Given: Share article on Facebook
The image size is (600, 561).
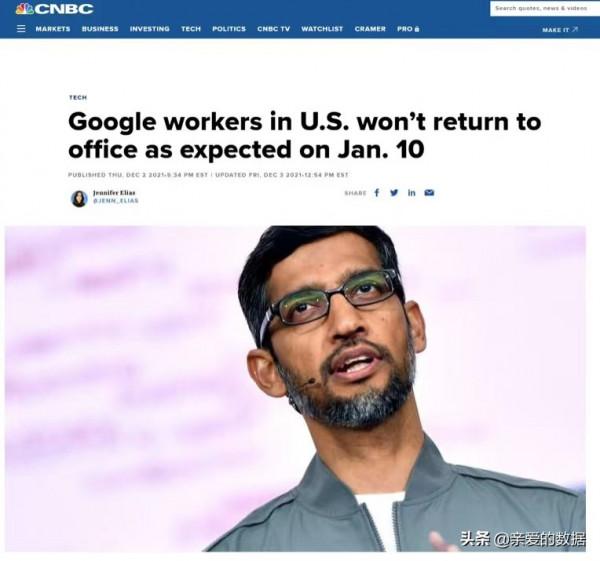Looking at the screenshot, I should coord(377,192).
